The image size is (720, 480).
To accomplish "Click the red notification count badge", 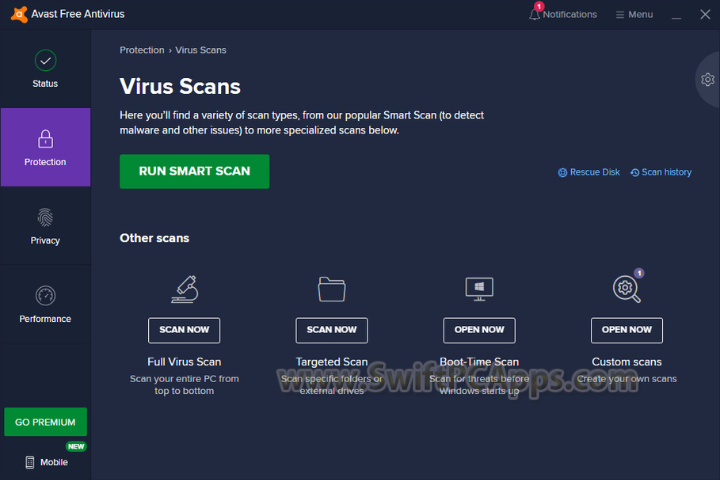I will [x=539, y=6].
